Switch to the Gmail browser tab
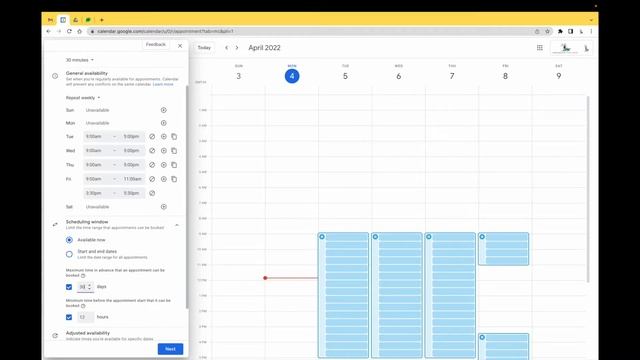640x360 pixels. (50, 20)
